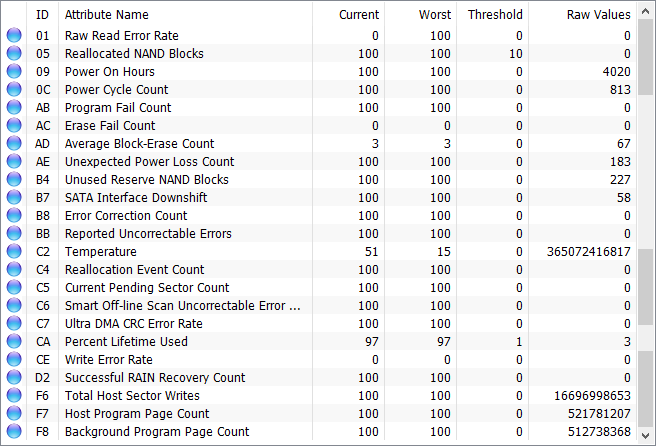Click raw value 4020 for Power On Hours

pyautogui.click(x=616, y=72)
